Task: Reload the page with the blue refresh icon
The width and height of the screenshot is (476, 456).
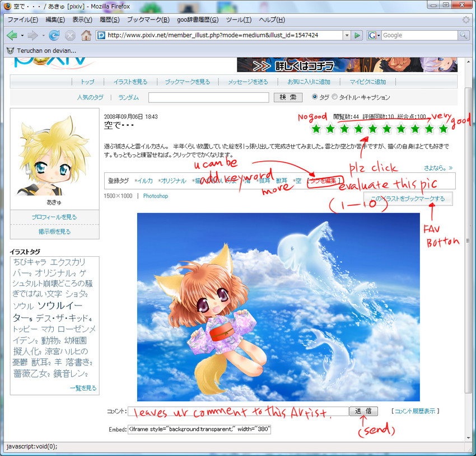Action: [54, 35]
